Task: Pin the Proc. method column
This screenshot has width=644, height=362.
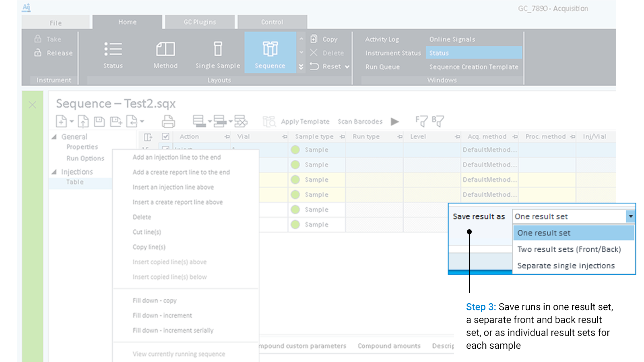Action: point(573,137)
